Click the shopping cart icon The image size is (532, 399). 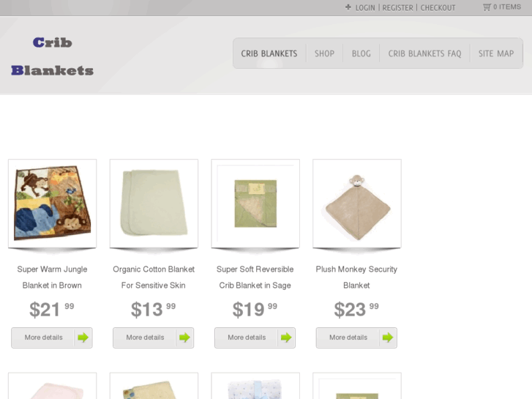(x=487, y=7)
